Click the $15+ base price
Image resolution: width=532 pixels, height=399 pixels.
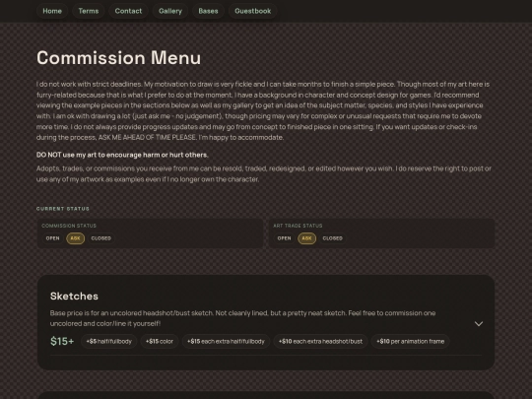pos(62,341)
